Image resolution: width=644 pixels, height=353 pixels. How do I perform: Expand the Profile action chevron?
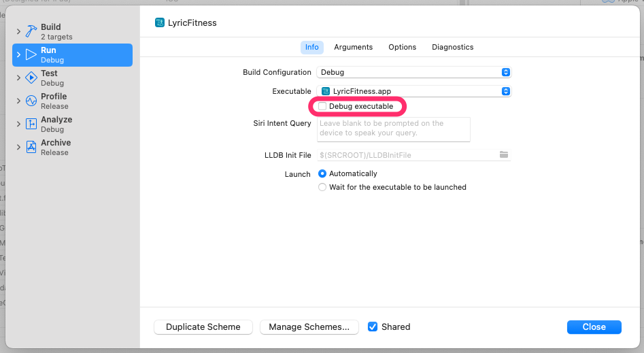pos(18,101)
